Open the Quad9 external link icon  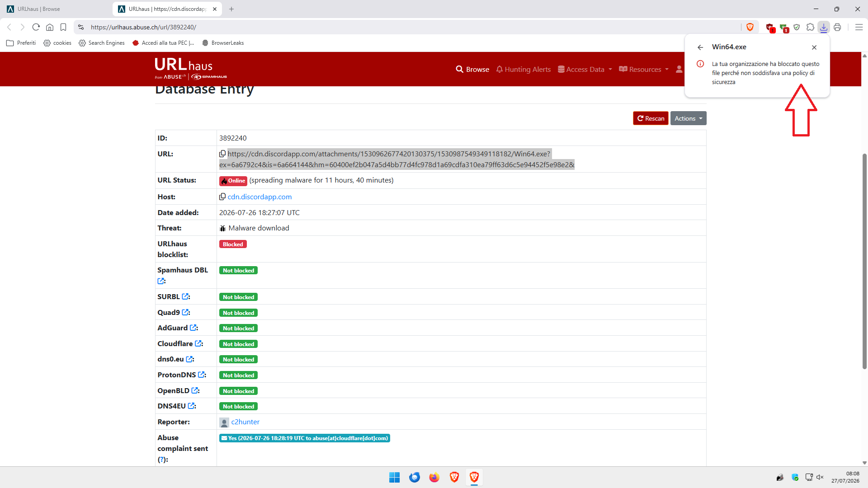click(x=185, y=312)
